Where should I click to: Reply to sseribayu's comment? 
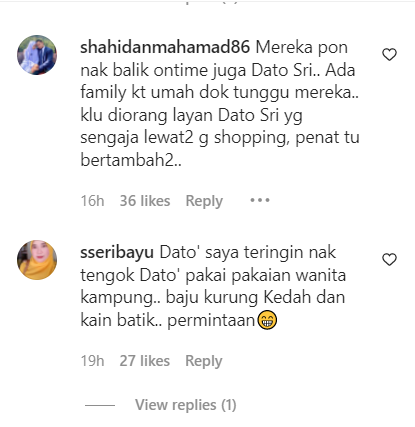[204, 361]
